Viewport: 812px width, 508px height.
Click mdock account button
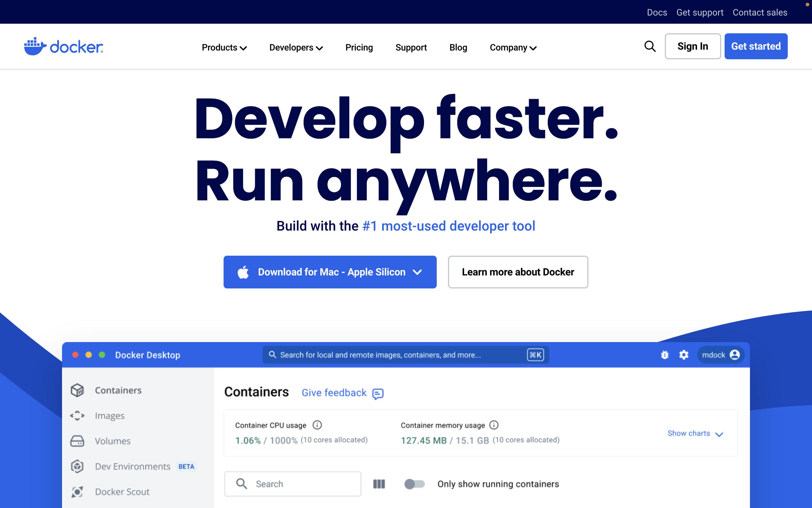click(721, 355)
